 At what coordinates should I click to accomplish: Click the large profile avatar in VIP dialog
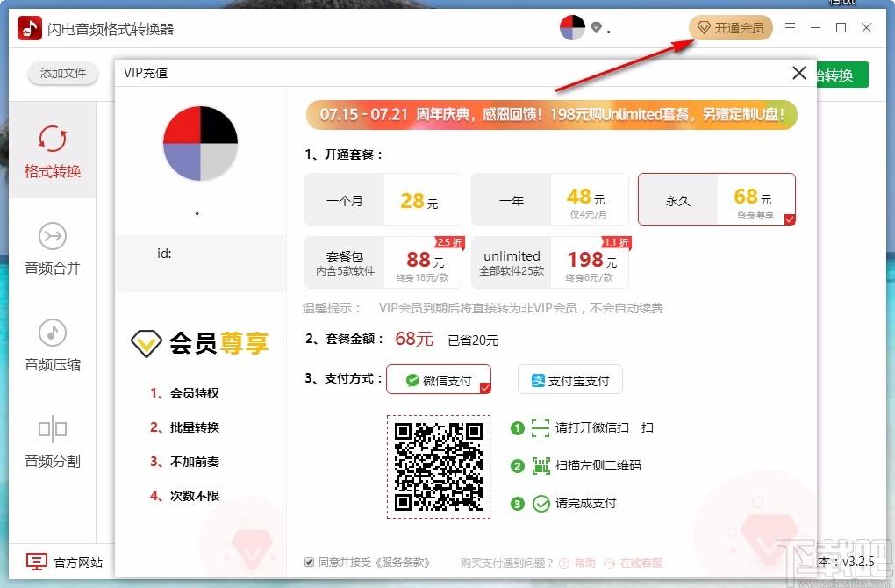(200, 143)
